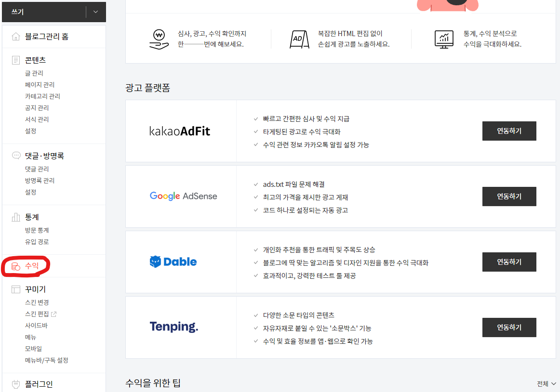
Task: Click the 콘텐츠 document icon
Action: pyautogui.click(x=16, y=60)
